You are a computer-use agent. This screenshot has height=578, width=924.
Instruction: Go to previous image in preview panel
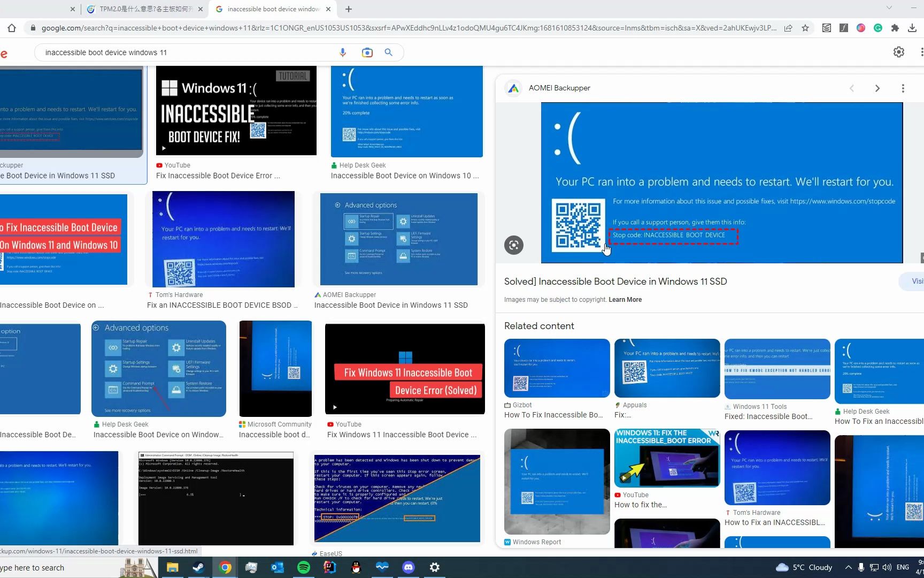(852, 88)
